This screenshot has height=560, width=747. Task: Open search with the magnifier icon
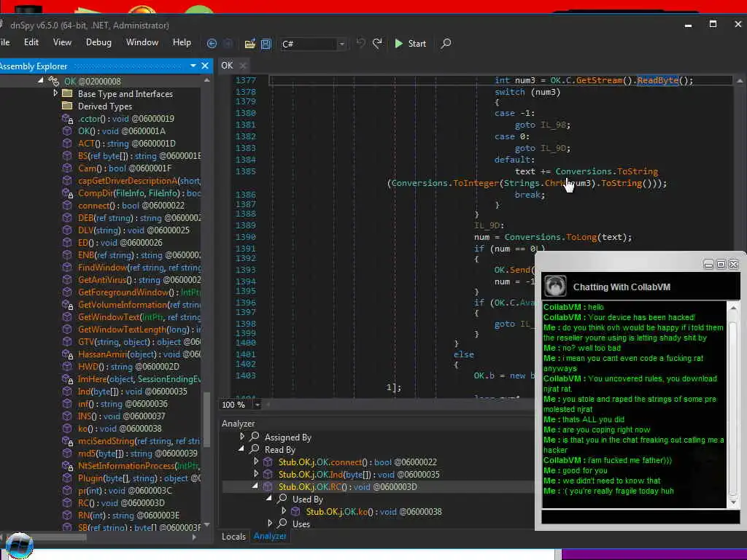click(x=446, y=43)
